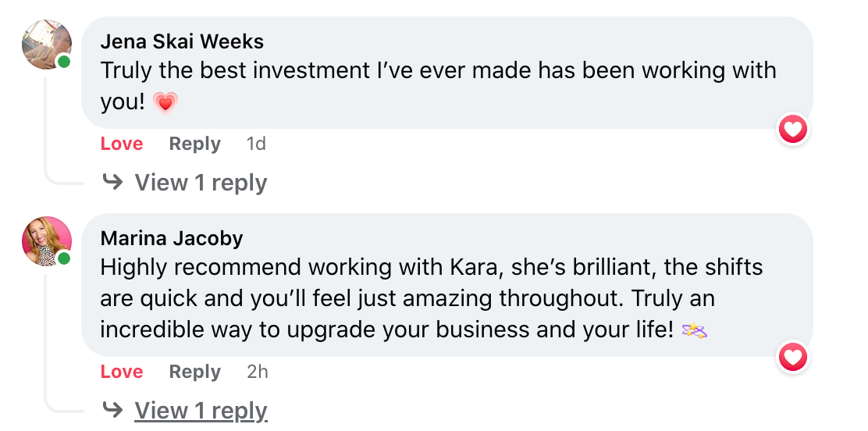Toggle the Love reaction on Jena's comment
The image size is (868, 431).
(x=122, y=144)
